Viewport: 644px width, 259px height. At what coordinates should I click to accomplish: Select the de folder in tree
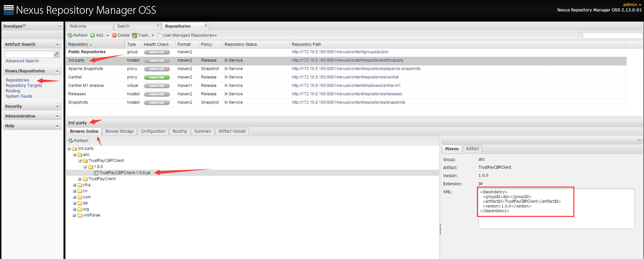pos(85,203)
